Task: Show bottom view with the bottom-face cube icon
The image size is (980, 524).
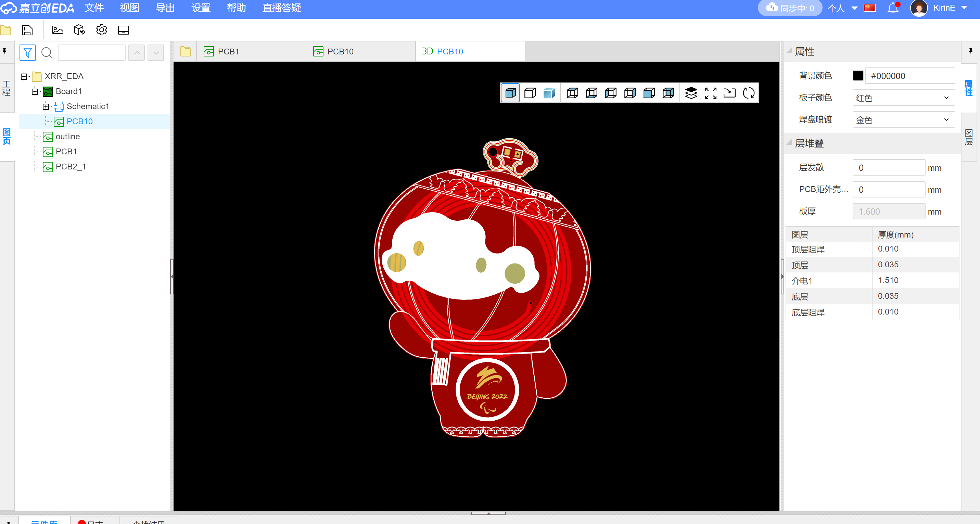Action: 591,93
